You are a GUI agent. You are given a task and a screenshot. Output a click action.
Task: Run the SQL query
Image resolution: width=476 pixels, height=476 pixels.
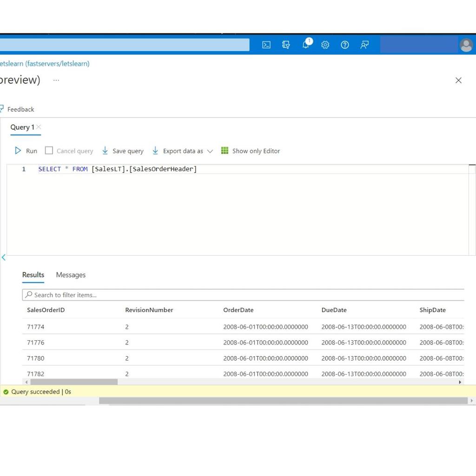click(x=26, y=151)
